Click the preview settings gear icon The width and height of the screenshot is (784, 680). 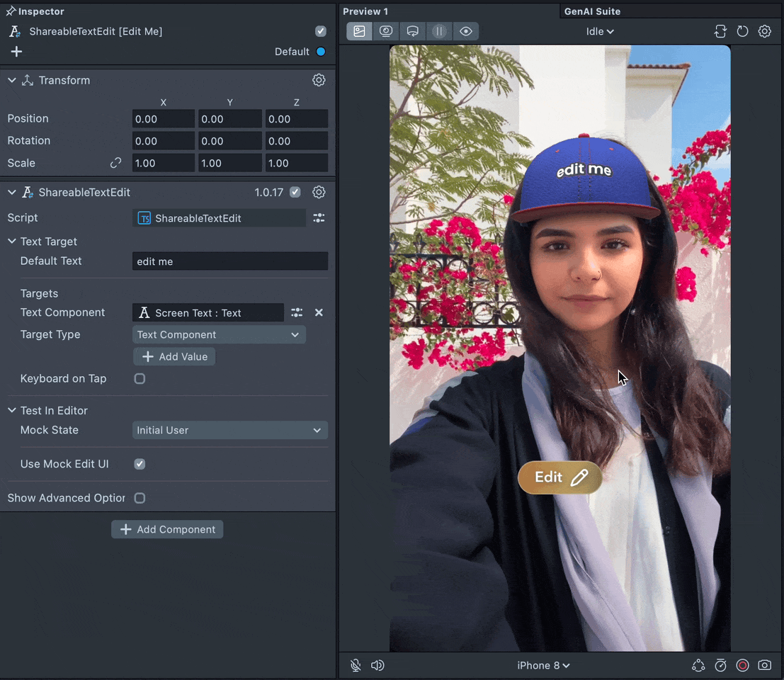(765, 31)
